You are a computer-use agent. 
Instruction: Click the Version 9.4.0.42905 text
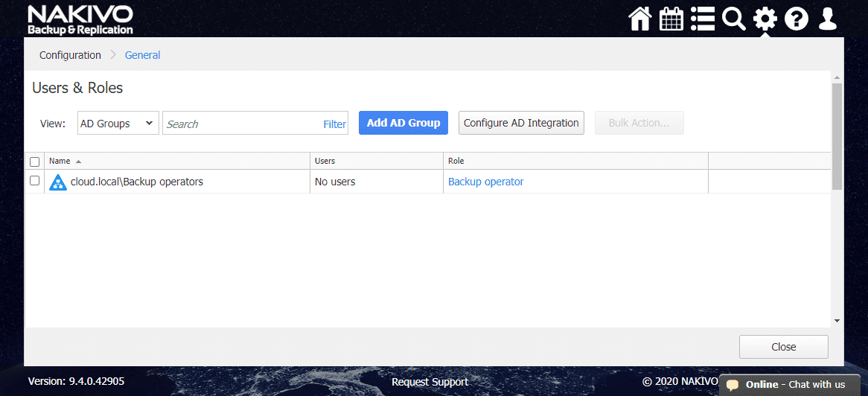click(x=76, y=382)
